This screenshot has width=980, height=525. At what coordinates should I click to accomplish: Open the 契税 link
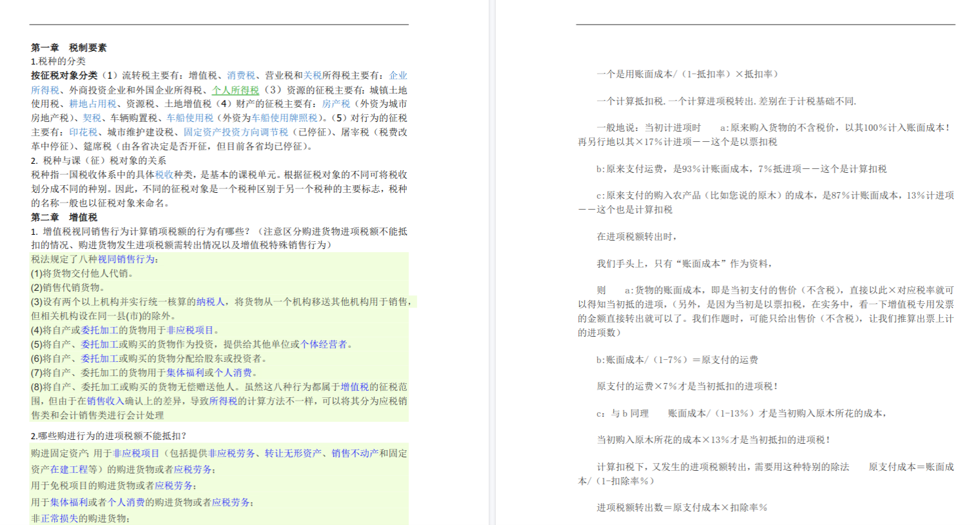click(92, 118)
